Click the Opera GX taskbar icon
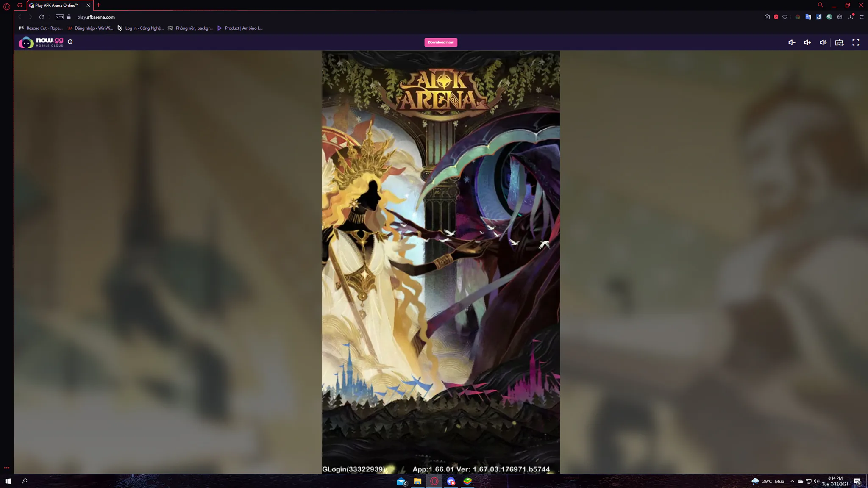 click(x=434, y=481)
